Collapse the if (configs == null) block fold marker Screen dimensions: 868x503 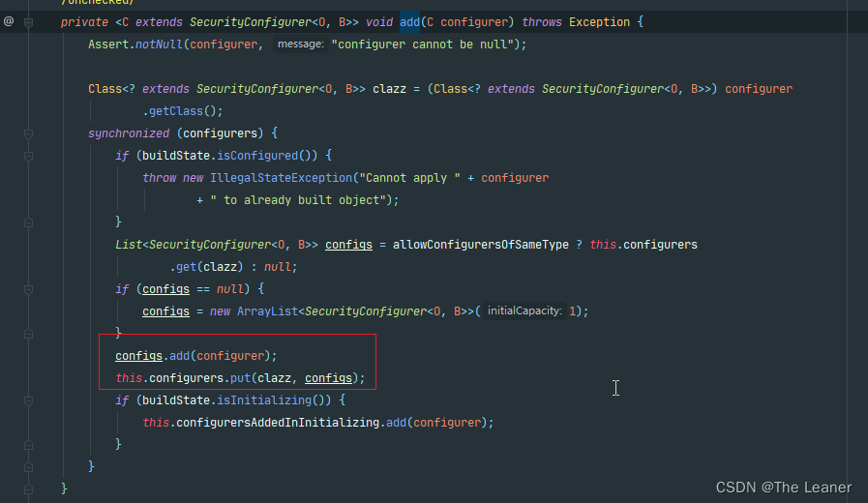point(28,289)
